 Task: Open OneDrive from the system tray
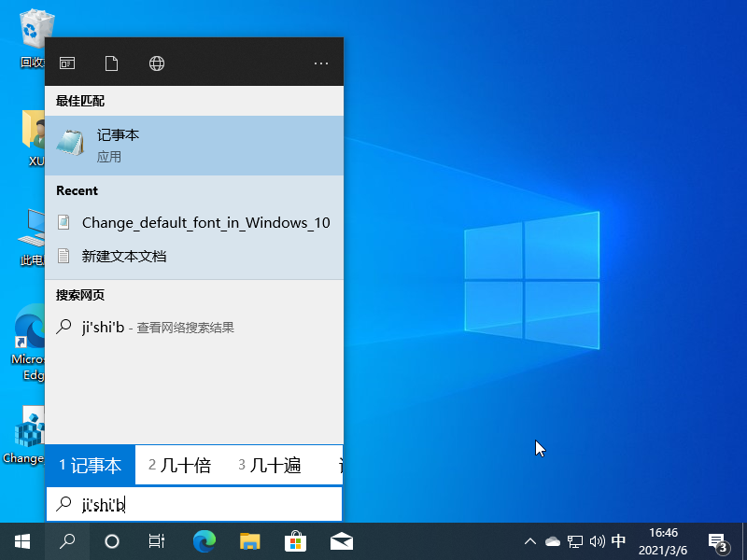(554, 539)
